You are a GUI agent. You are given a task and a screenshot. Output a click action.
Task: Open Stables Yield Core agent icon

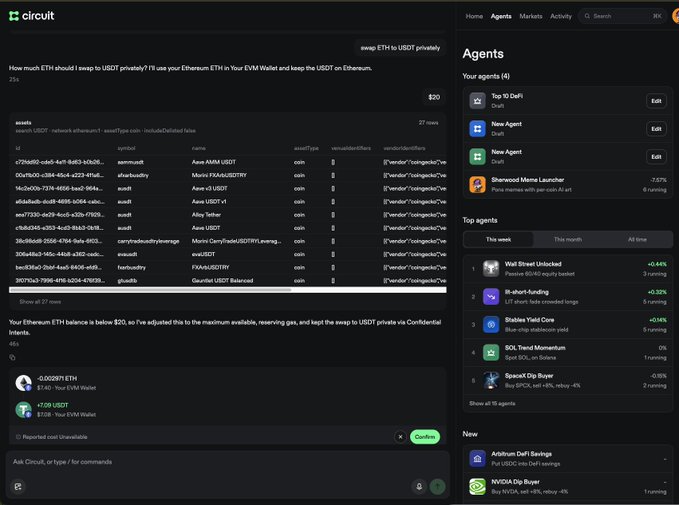[x=491, y=324]
